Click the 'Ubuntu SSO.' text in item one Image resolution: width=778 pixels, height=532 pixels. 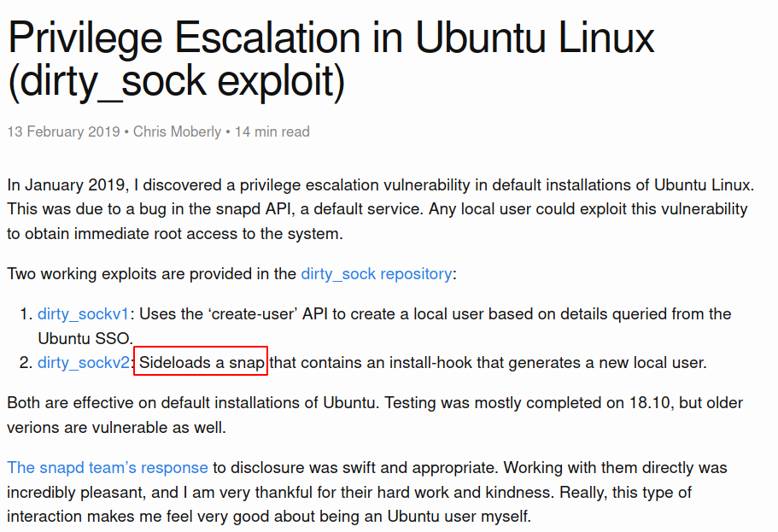click(x=85, y=338)
